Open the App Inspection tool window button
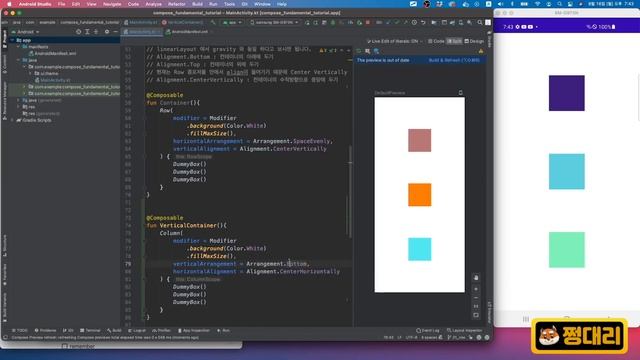Screen dimensions: 640x360 point(193,330)
